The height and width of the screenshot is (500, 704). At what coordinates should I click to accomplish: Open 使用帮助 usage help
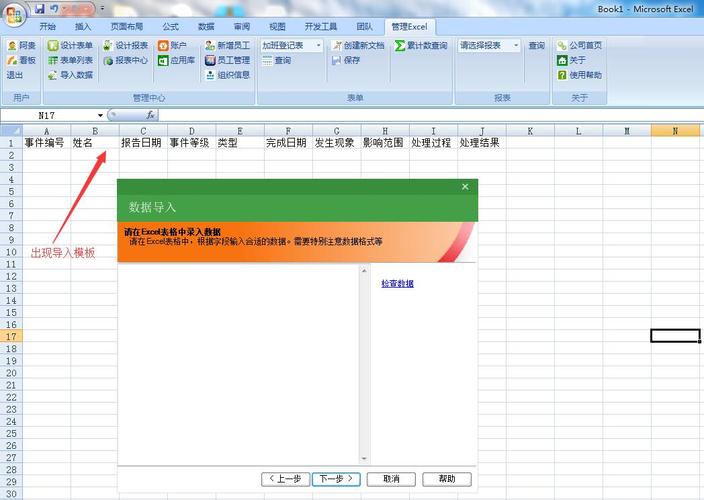point(579,75)
